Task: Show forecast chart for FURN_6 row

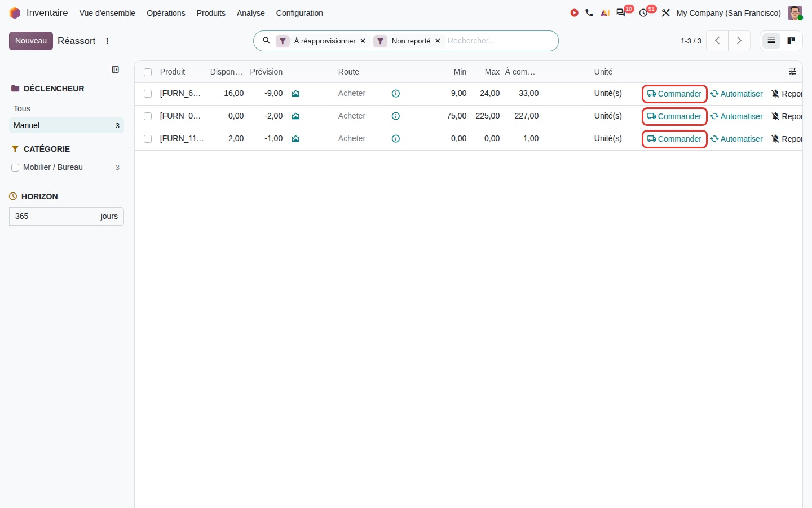Action: pyautogui.click(x=295, y=94)
